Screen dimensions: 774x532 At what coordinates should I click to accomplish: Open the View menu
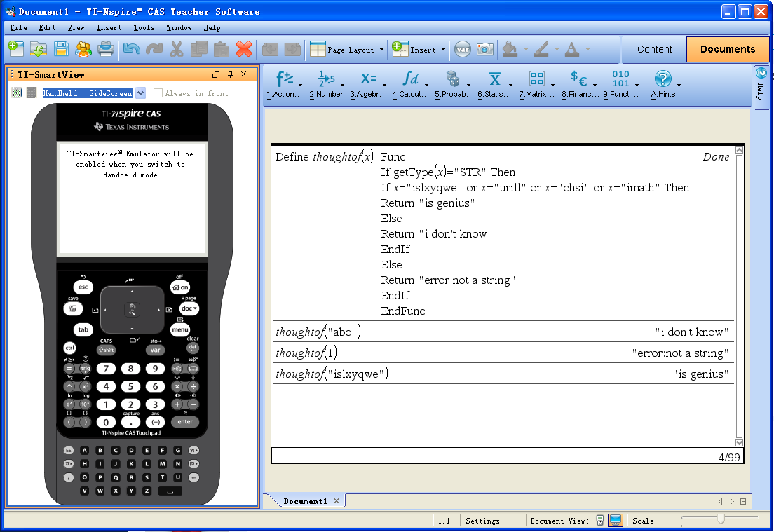tap(76, 27)
